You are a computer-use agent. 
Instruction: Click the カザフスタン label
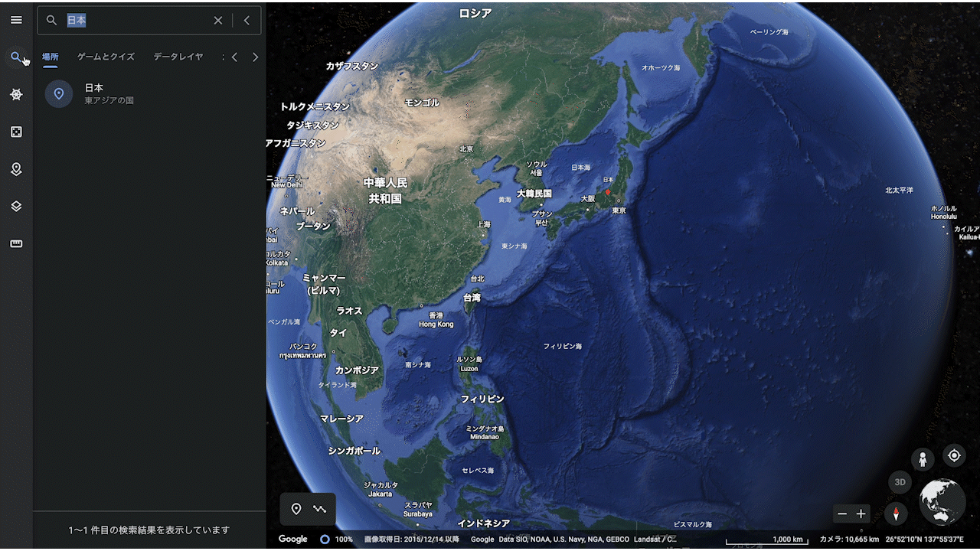(x=352, y=67)
